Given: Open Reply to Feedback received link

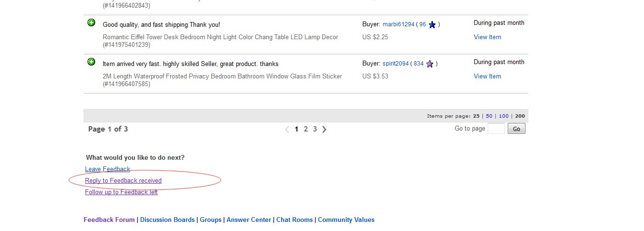Looking at the screenshot, I should (123, 180).
